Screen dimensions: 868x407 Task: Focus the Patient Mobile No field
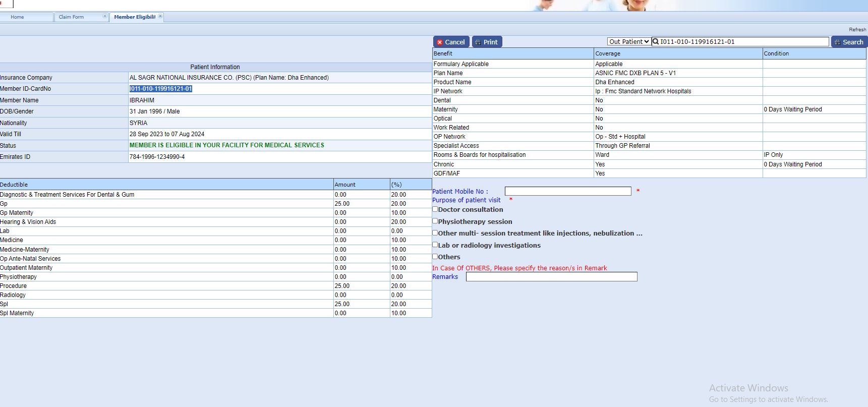(568, 191)
